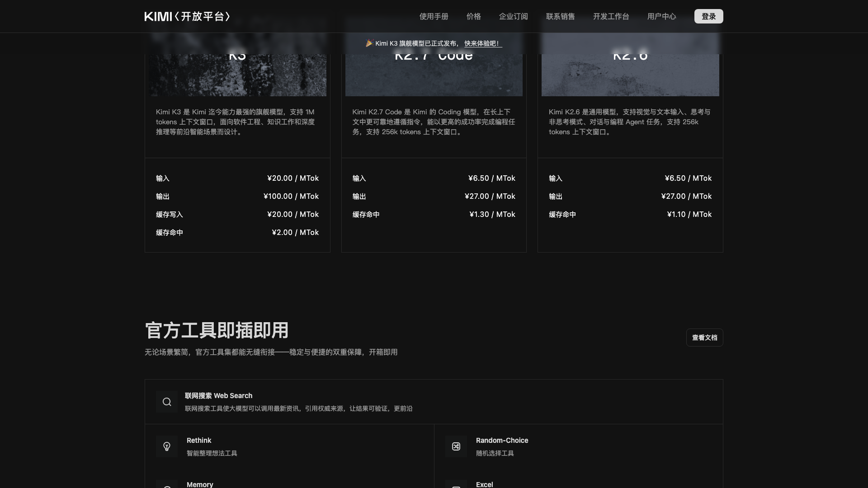Click K2.6 cache hit price ¥1.10 / MTok
Image resolution: width=868 pixels, height=488 pixels.
point(689,215)
